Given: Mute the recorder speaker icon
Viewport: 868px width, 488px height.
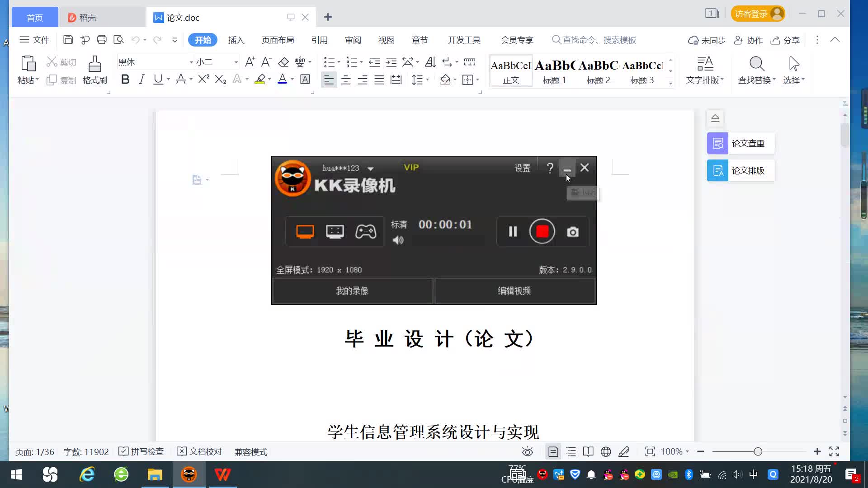Looking at the screenshot, I should tap(398, 240).
